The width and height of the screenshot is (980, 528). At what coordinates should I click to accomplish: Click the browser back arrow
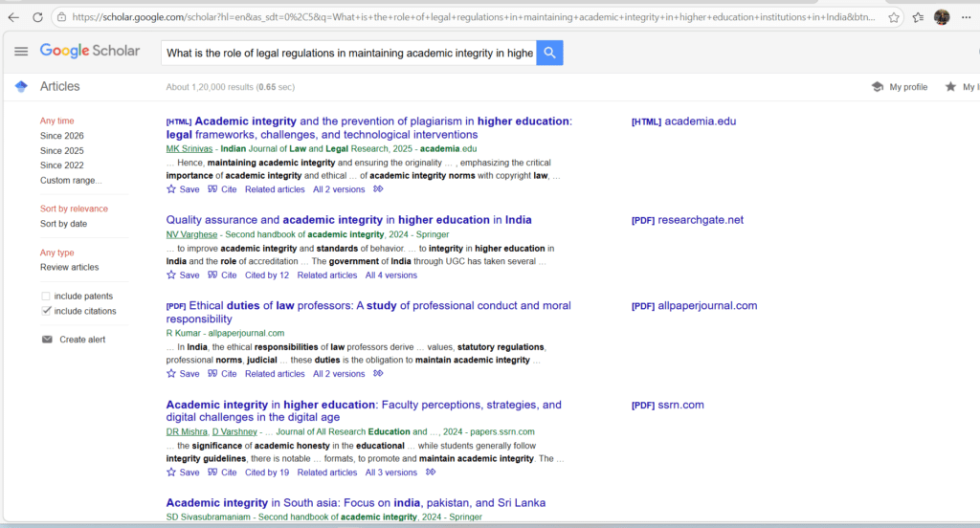click(13, 17)
